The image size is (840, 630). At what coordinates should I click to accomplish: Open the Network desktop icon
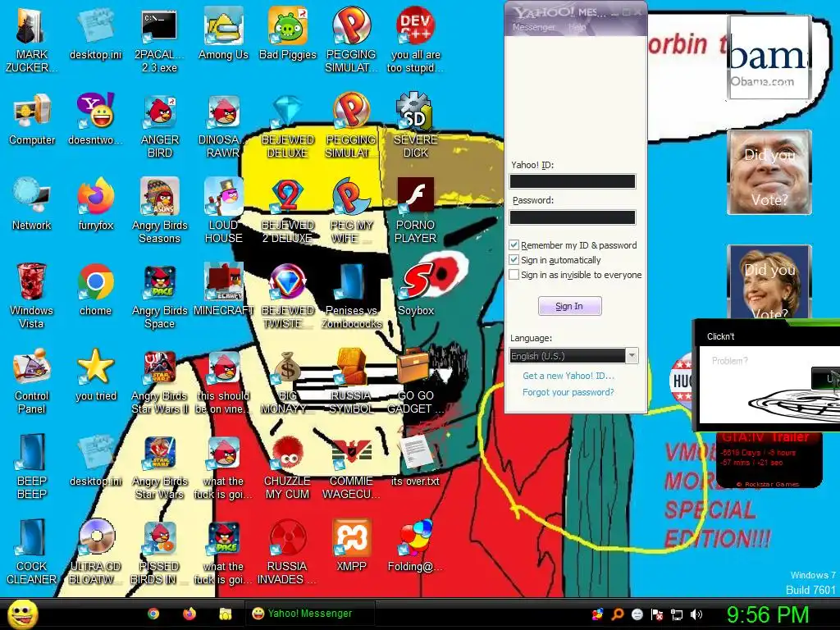(32, 204)
